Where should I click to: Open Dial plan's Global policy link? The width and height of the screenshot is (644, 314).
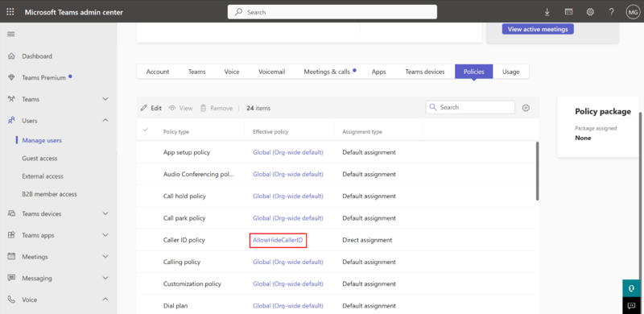pyautogui.click(x=288, y=306)
